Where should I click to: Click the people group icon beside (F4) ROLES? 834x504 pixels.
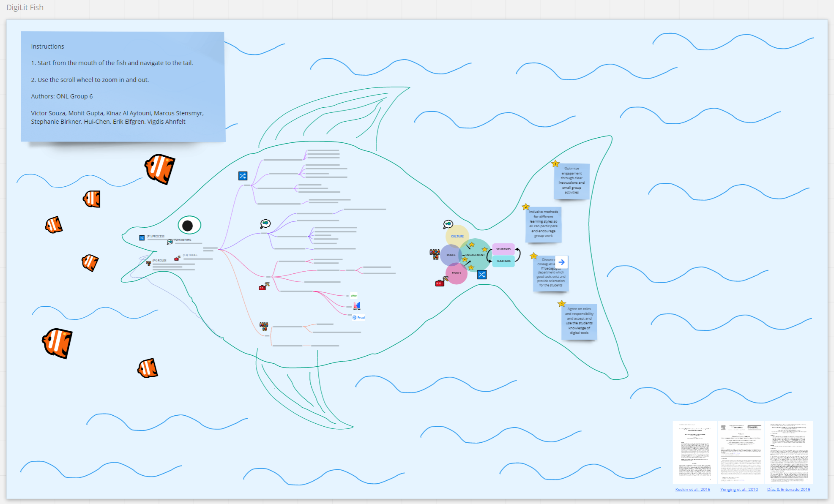[148, 264]
